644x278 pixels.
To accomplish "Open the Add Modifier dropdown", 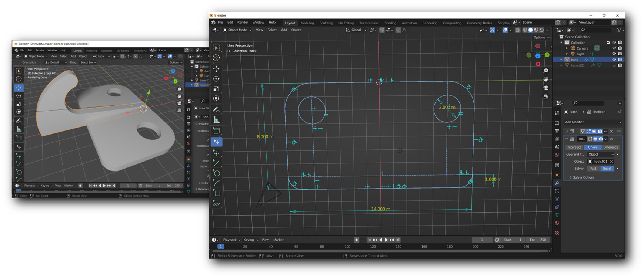I will pos(593,122).
